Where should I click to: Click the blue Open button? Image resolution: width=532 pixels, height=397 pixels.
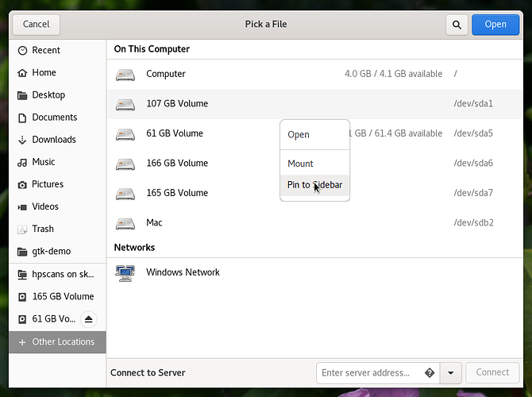[495, 25]
